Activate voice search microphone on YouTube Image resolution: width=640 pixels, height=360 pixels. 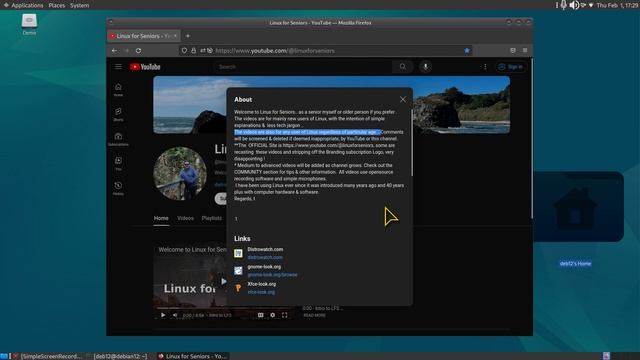coord(425,67)
